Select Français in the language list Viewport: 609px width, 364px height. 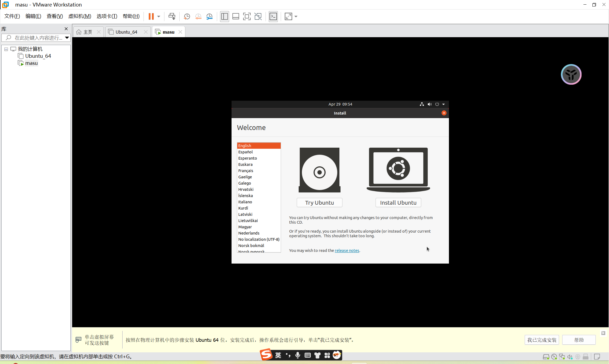tap(246, 170)
